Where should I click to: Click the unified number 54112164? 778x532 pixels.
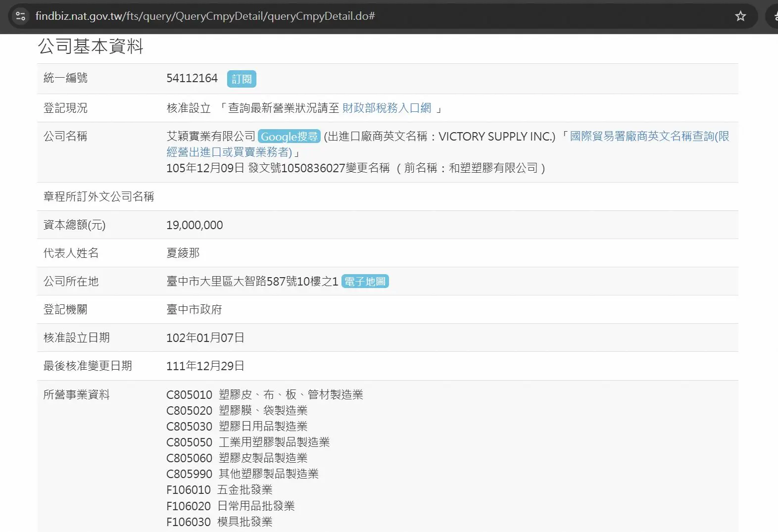coord(192,78)
